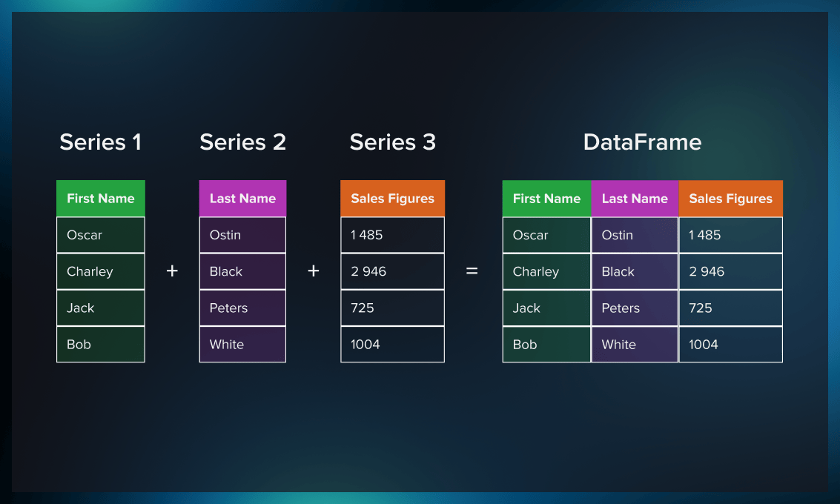Select the Black cell in the DataFrame
Screen dimensions: 840x504
[x=635, y=271]
